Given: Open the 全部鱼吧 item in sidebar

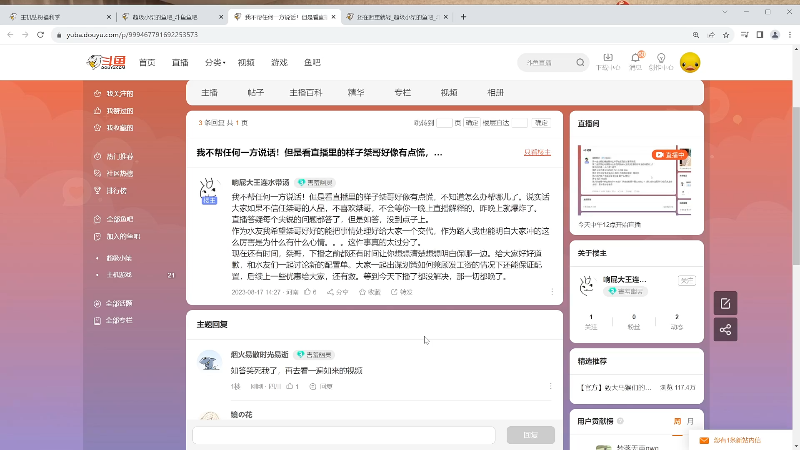Looking at the screenshot, I should click(113, 219).
